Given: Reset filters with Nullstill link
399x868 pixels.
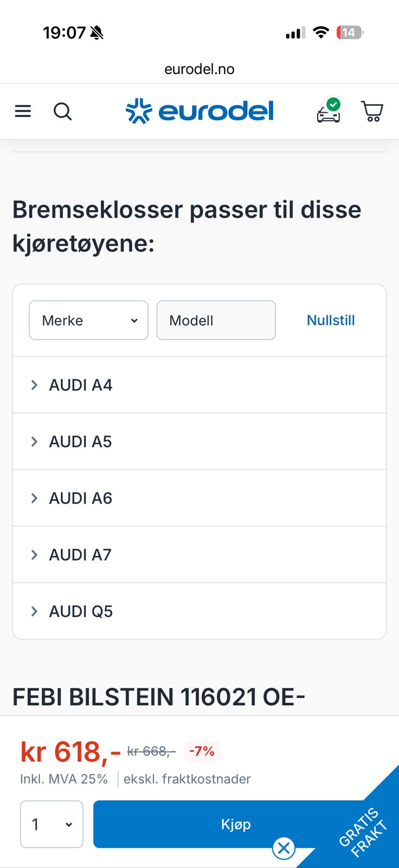Looking at the screenshot, I should [331, 320].
